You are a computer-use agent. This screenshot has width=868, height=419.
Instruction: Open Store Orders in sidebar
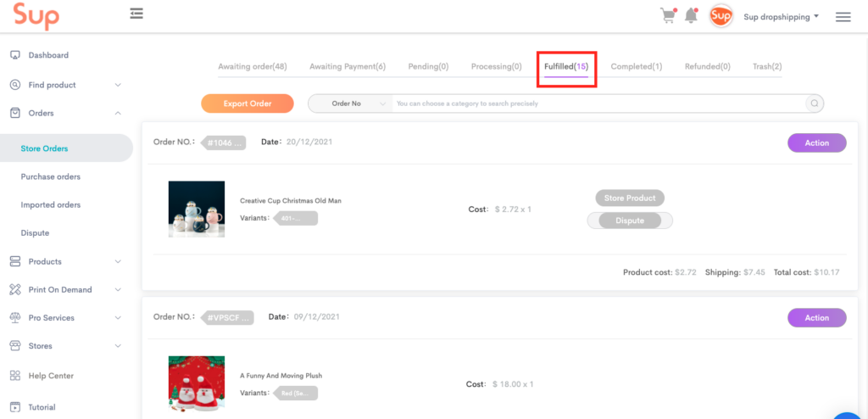tap(44, 148)
